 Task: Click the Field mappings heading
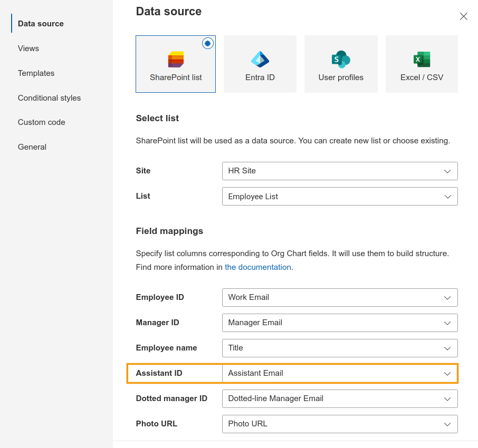pos(169,231)
